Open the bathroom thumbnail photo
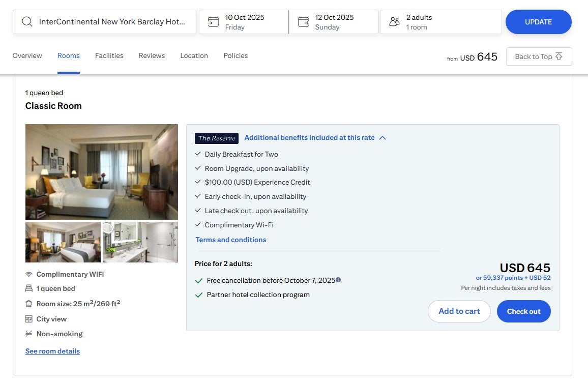The height and width of the screenshot is (382, 588). (x=140, y=242)
